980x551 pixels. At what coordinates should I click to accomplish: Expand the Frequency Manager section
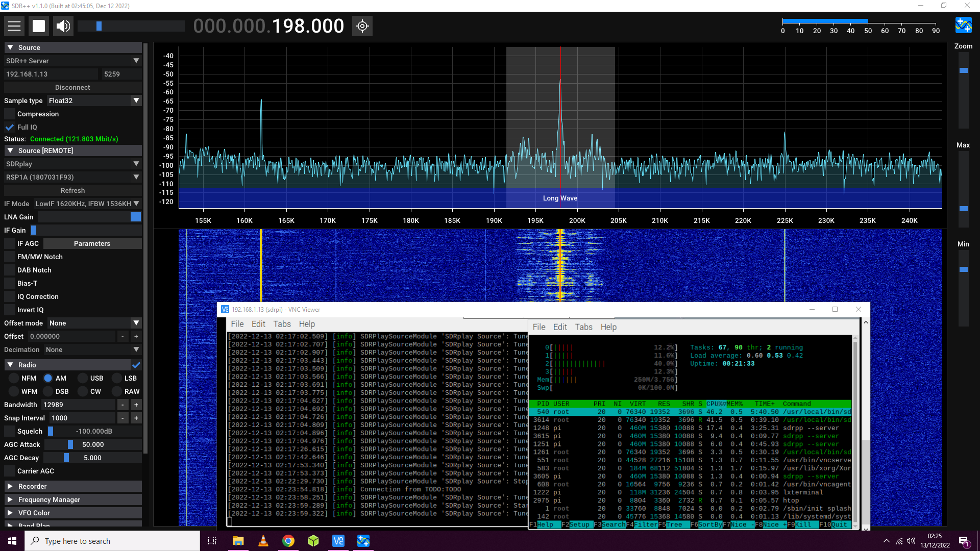73,499
